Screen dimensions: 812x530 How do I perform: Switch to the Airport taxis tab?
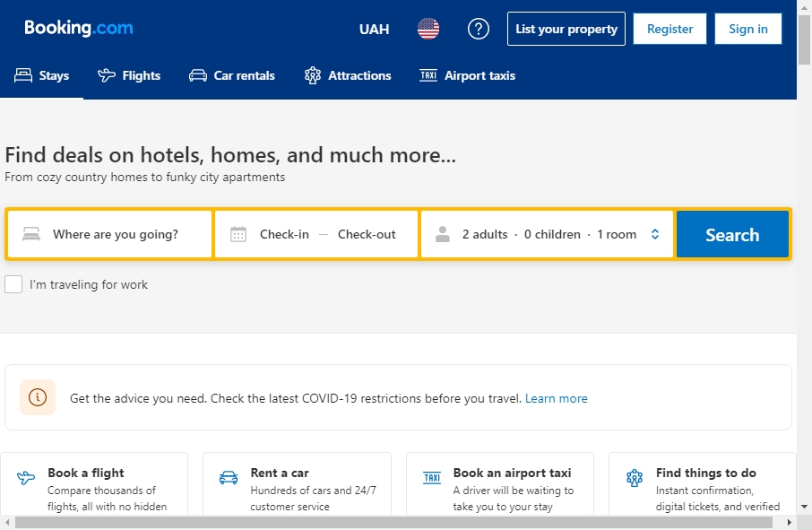(467, 75)
